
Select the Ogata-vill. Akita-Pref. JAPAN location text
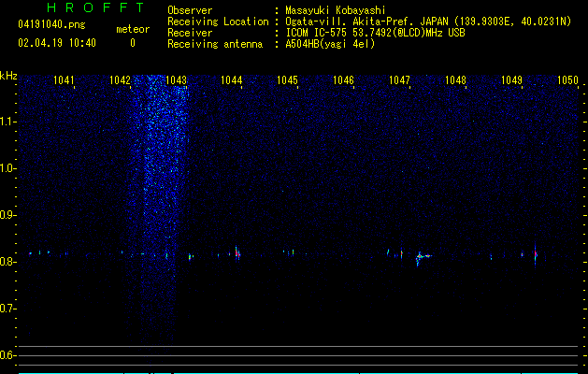pos(428,22)
